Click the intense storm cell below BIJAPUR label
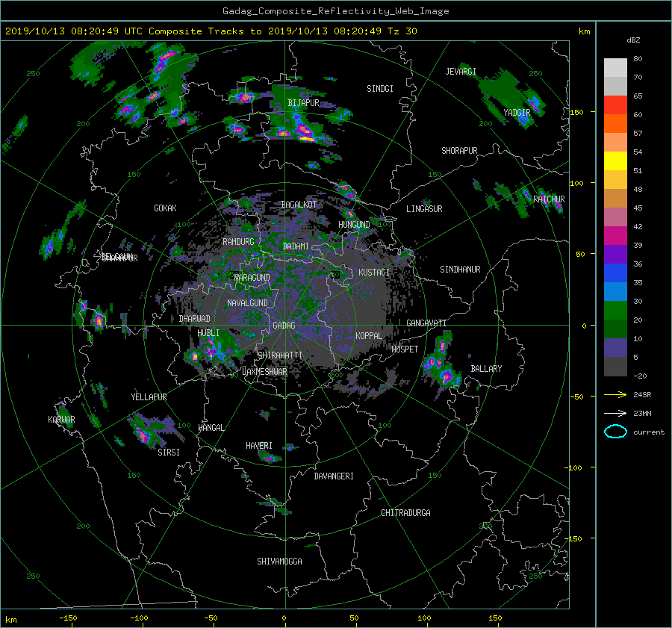The width and height of the screenshot is (672, 628). pos(305,131)
